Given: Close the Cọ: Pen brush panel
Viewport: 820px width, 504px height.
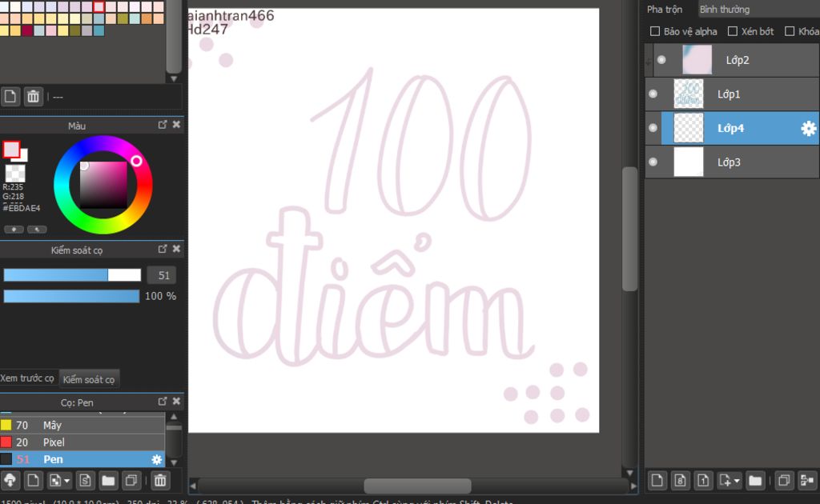Looking at the screenshot, I should click(176, 402).
